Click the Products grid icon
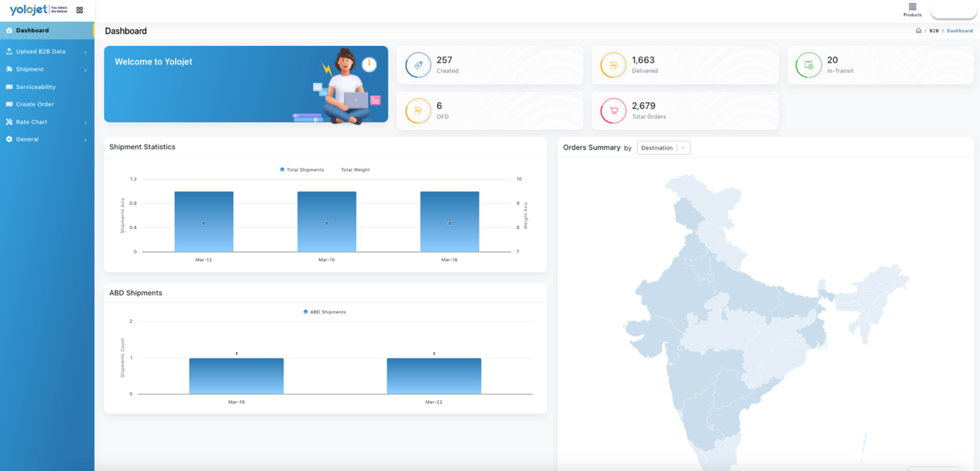This screenshot has width=980, height=471. (x=912, y=8)
